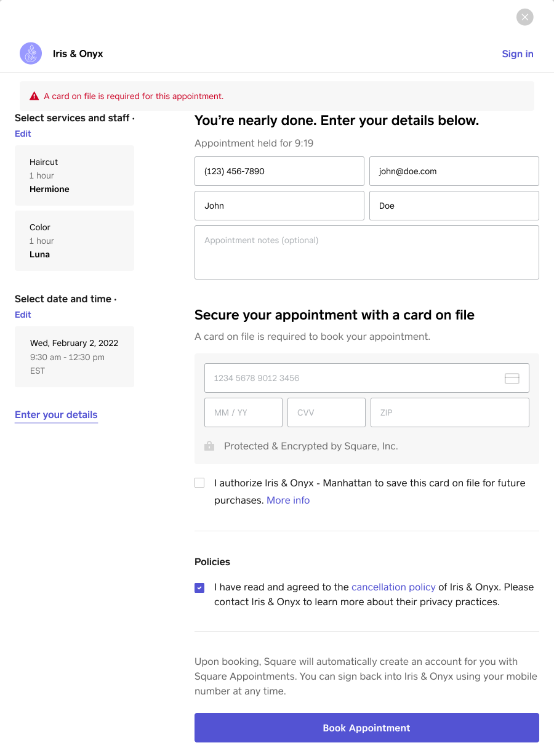
Task: Edit the selected date and time
Action: (23, 315)
